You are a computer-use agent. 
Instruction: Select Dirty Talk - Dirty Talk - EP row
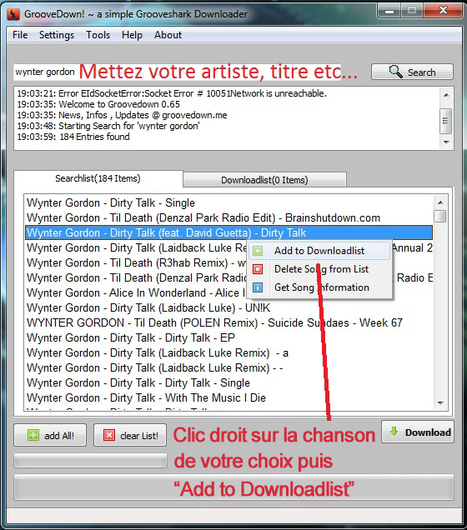pos(229,338)
